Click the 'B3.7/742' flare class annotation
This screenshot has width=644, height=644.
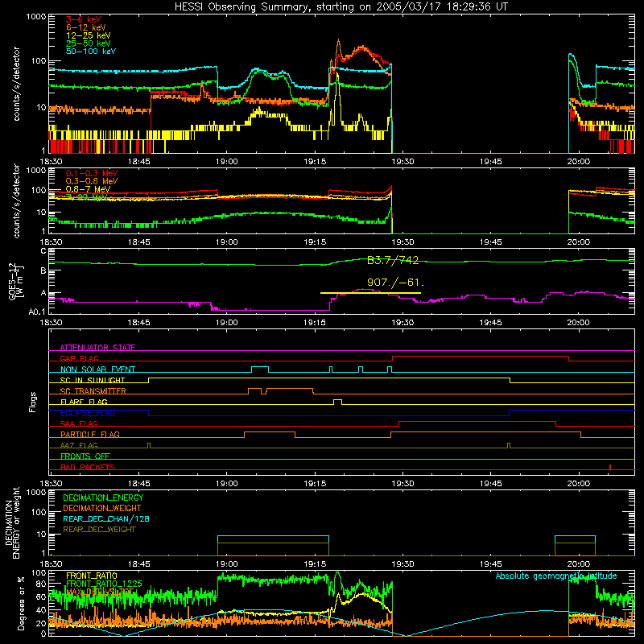393,260
